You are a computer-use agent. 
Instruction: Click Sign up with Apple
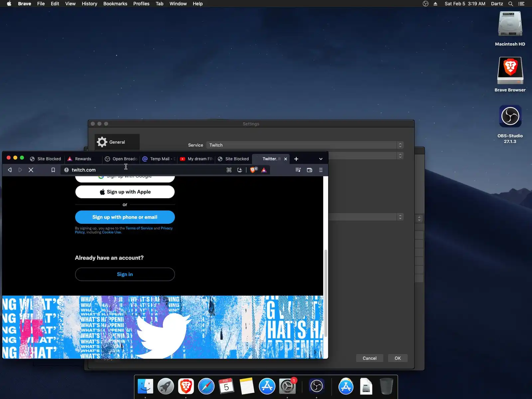(125, 192)
